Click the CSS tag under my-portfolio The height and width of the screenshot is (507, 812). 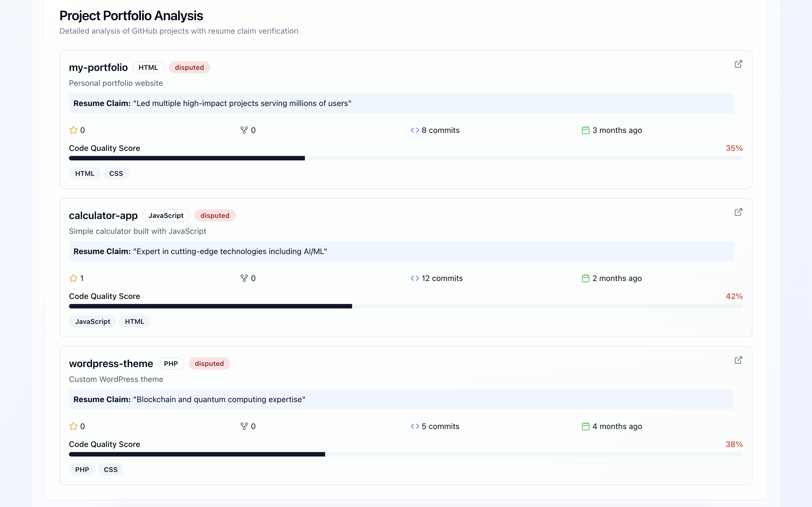(116, 173)
